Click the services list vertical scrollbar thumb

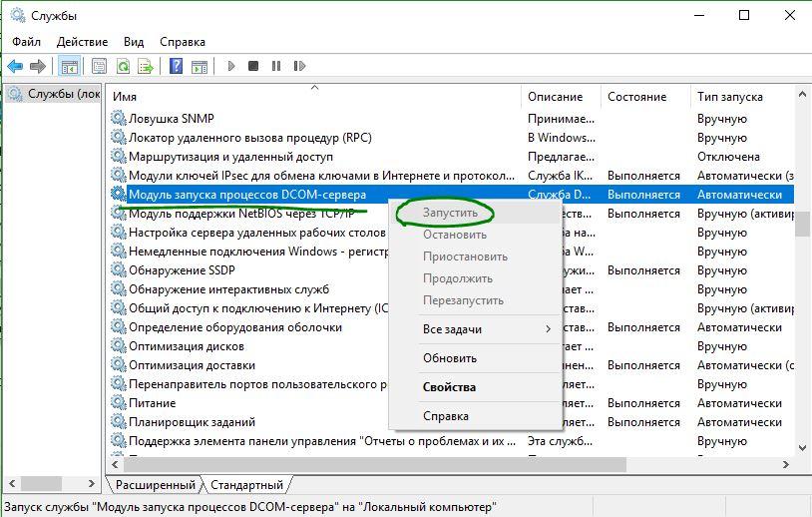pos(802,224)
